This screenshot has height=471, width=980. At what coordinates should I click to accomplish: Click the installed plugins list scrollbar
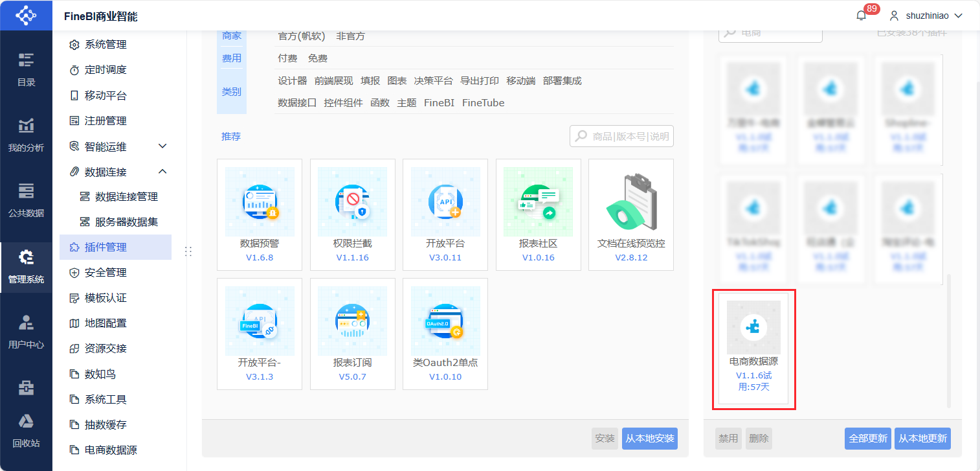(950, 341)
